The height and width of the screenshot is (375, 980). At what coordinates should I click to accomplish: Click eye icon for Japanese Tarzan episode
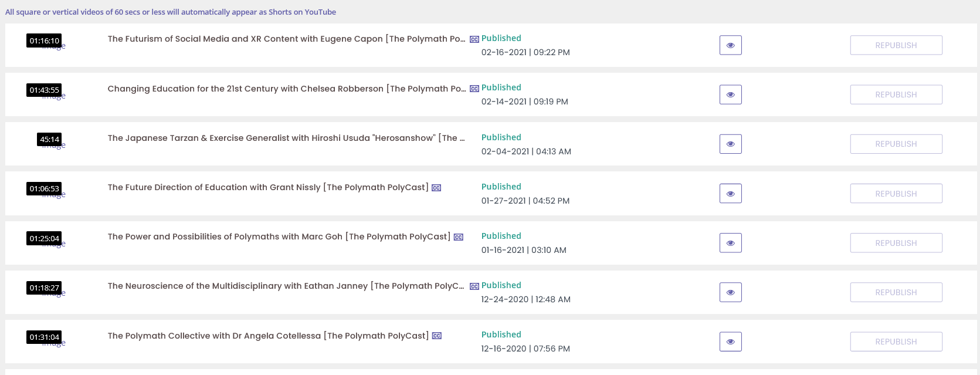[x=730, y=144]
